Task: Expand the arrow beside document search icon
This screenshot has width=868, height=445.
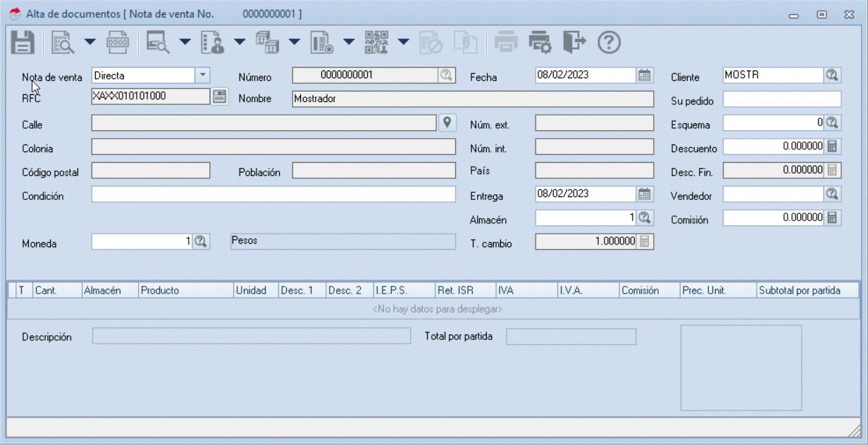Action: pyautogui.click(x=89, y=42)
